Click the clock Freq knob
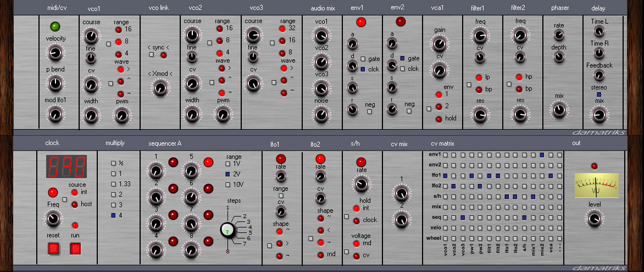Screen dimensions: 644x272 (x=53, y=218)
